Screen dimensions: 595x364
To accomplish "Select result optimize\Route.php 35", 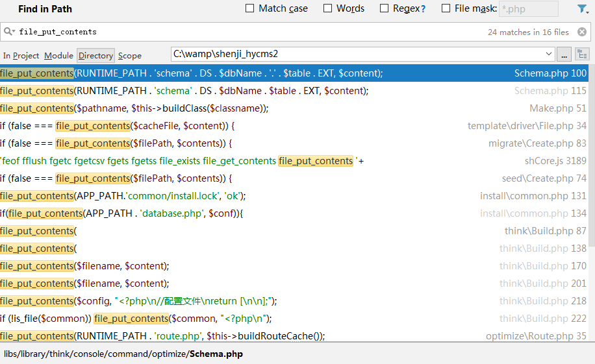I will tap(294, 335).
